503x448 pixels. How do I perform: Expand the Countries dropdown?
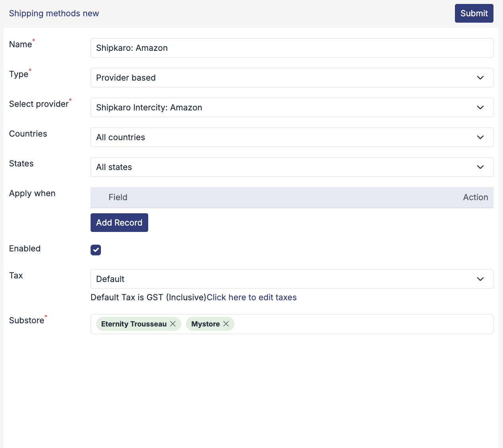point(292,137)
